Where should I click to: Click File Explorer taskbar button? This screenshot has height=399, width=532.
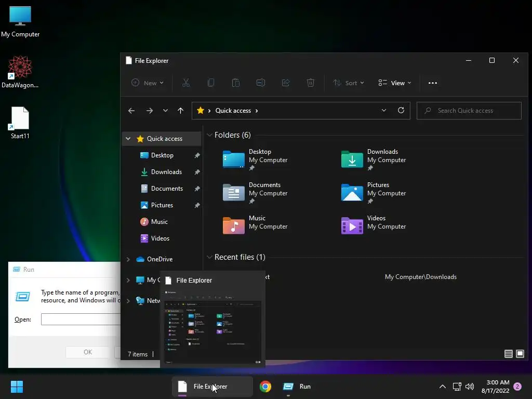click(x=212, y=387)
